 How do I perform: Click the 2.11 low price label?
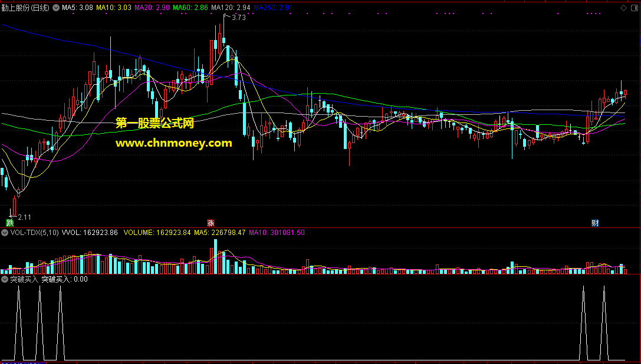pyautogui.click(x=25, y=217)
